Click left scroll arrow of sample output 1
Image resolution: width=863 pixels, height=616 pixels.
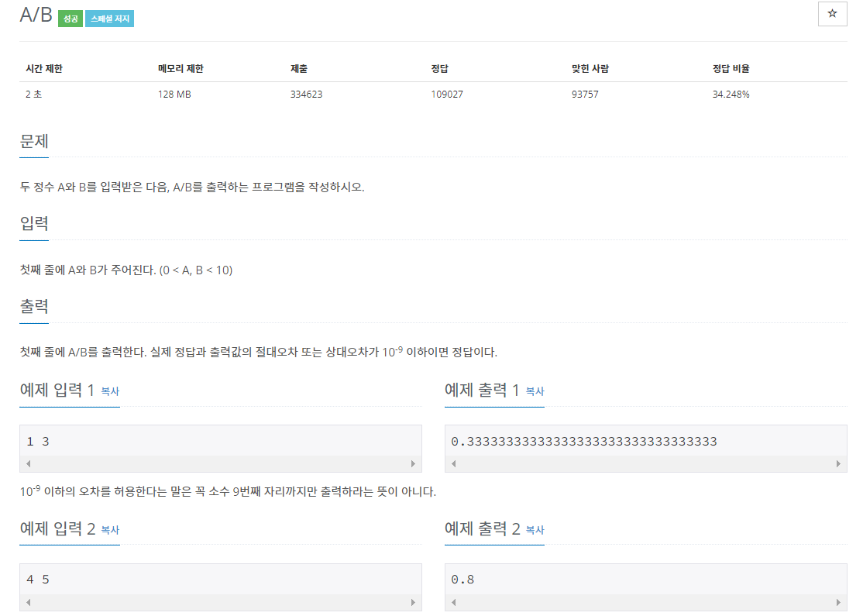coord(453,463)
